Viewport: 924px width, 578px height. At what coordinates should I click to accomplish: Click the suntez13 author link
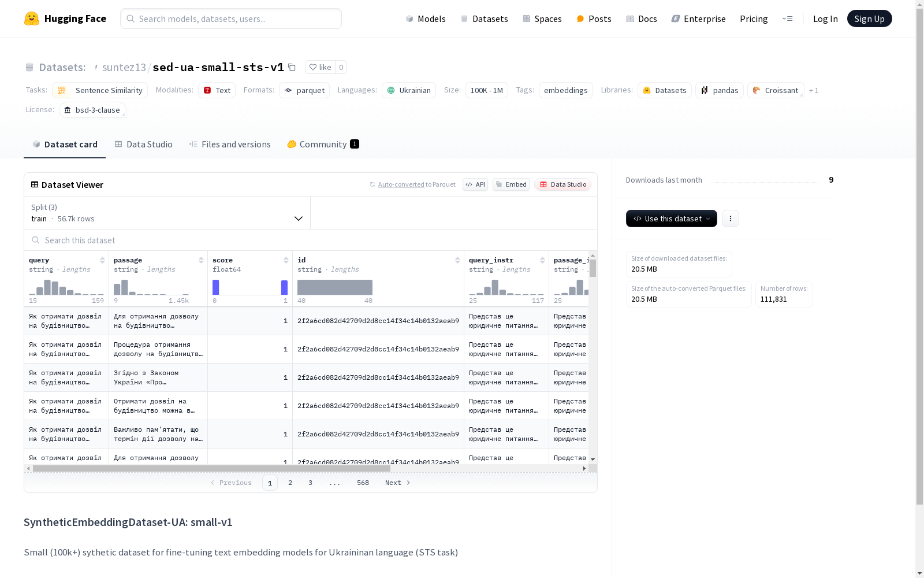pyautogui.click(x=124, y=67)
